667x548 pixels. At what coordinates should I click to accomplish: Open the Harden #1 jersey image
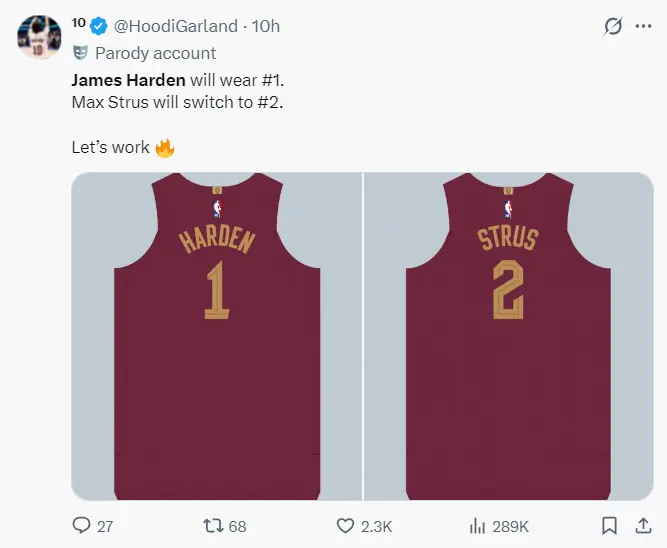pyautogui.click(x=217, y=335)
